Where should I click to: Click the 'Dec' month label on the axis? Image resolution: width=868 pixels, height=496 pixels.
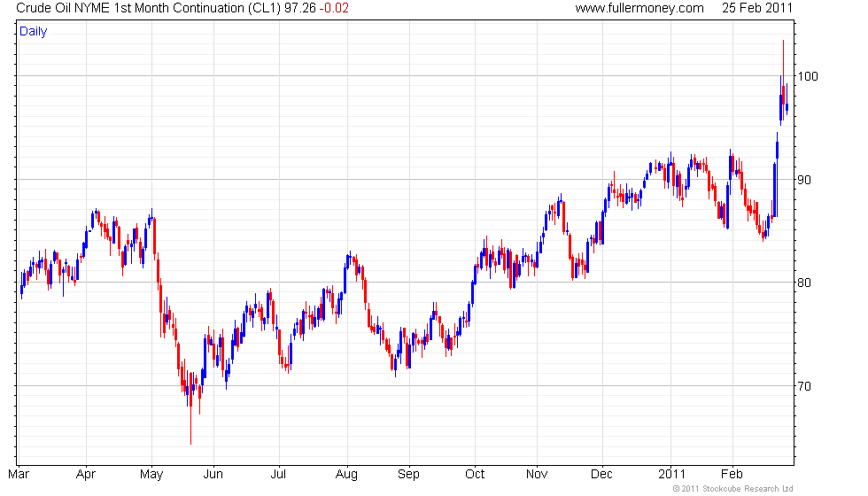(x=601, y=475)
